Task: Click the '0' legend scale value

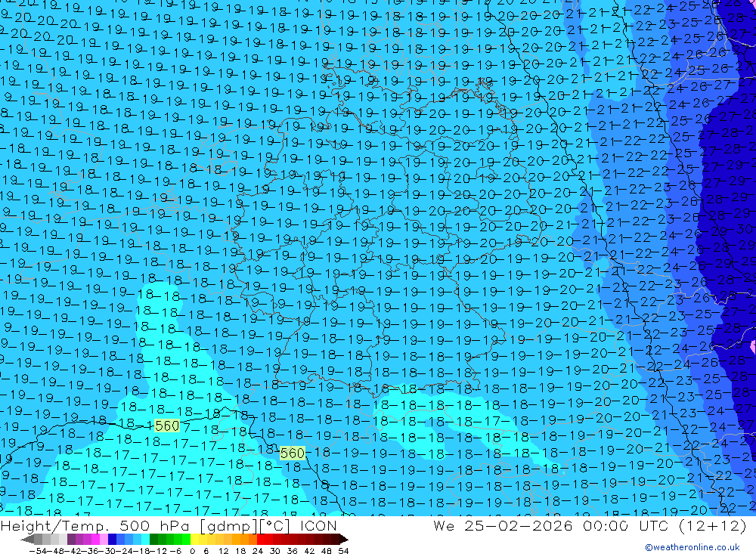Action: tap(192, 551)
